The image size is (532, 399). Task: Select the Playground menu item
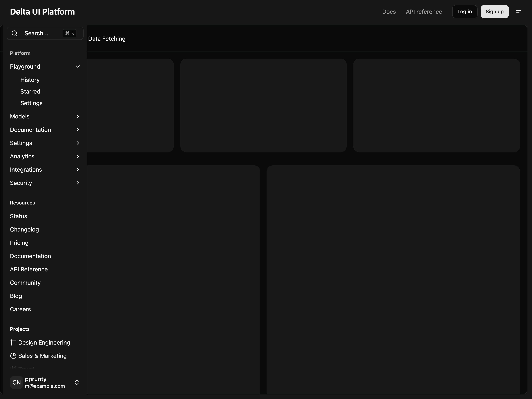click(45, 67)
